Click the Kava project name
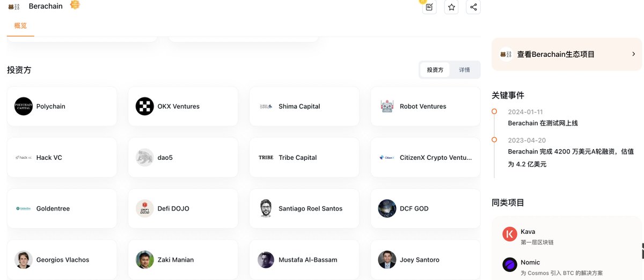 click(x=528, y=232)
